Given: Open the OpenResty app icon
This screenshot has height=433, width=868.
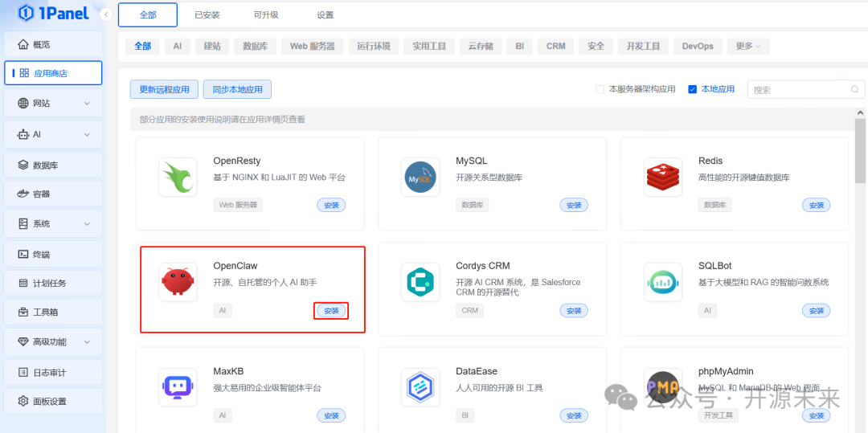Looking at the screenshot, I should (178, 177).
